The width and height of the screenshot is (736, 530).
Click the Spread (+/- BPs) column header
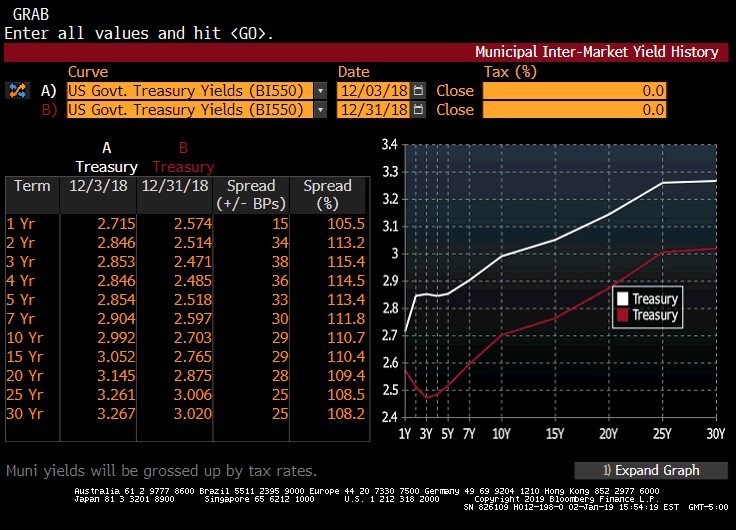pyautogui.click(x=251, y=194)
